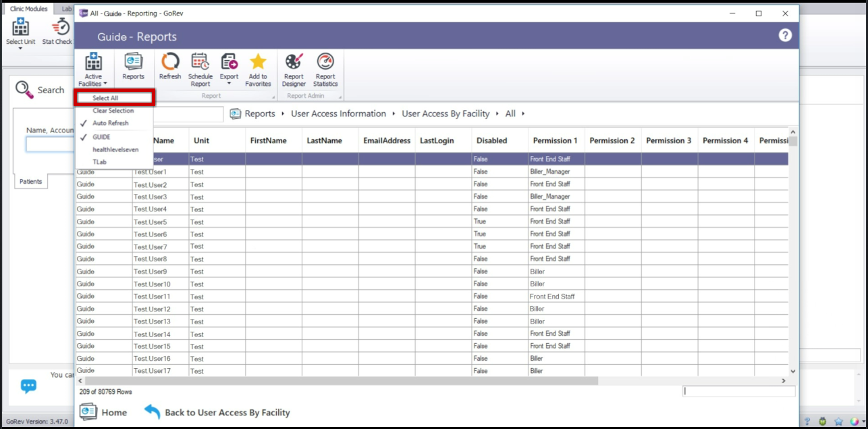
Task: Click the Search magnifier icon in main window
Action: point(24,90)
